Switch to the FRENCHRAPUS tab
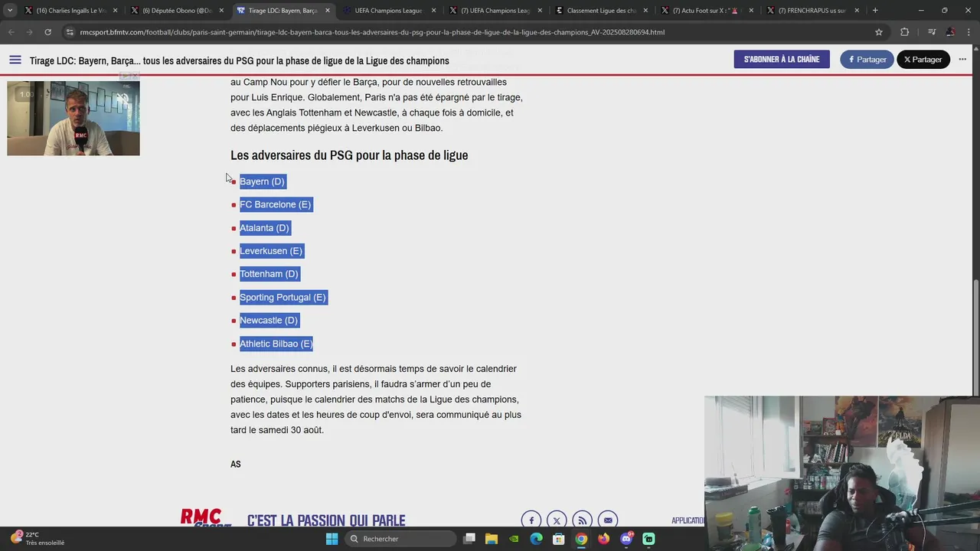Viewport: 980px width, 551px height. pos(812,11)
